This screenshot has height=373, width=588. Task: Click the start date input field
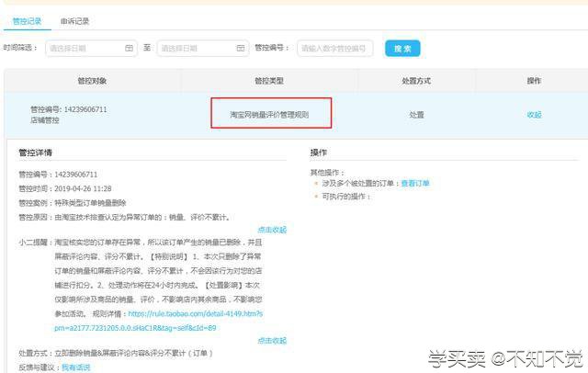pyautogui.click(x=91, y=49)
